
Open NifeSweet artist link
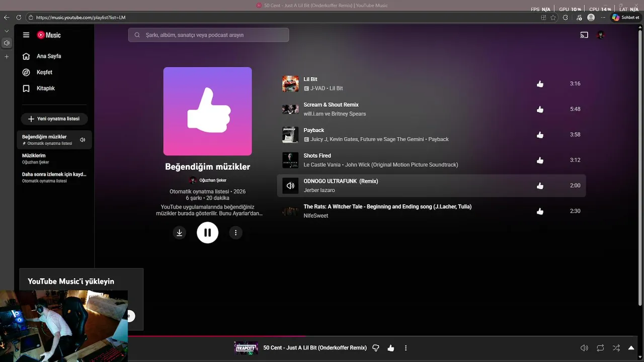click(315, 216)
